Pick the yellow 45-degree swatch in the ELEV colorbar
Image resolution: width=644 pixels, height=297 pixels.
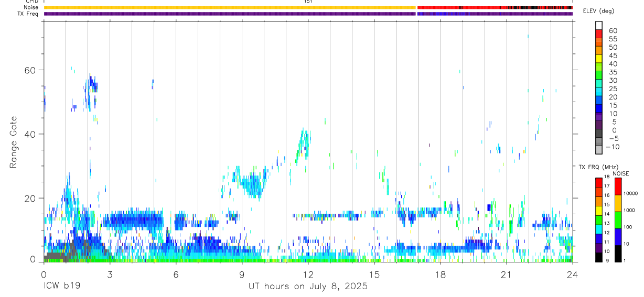point(599,58)
